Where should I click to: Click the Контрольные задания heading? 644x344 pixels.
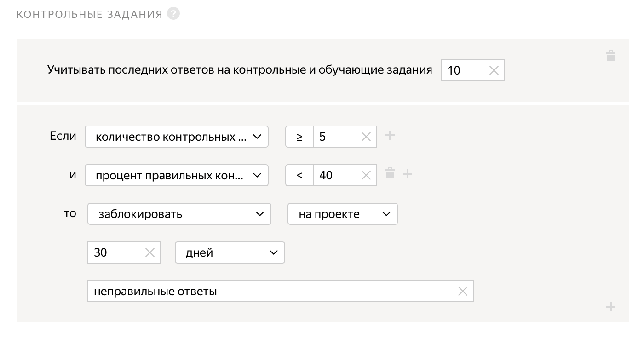pyautogui.click(x=90, y=15)
